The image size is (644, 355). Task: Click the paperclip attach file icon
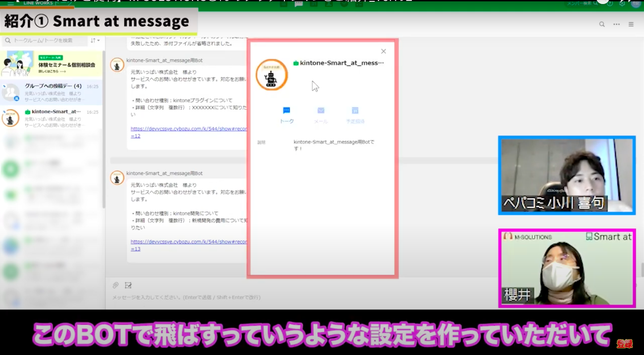coord(115,285)
